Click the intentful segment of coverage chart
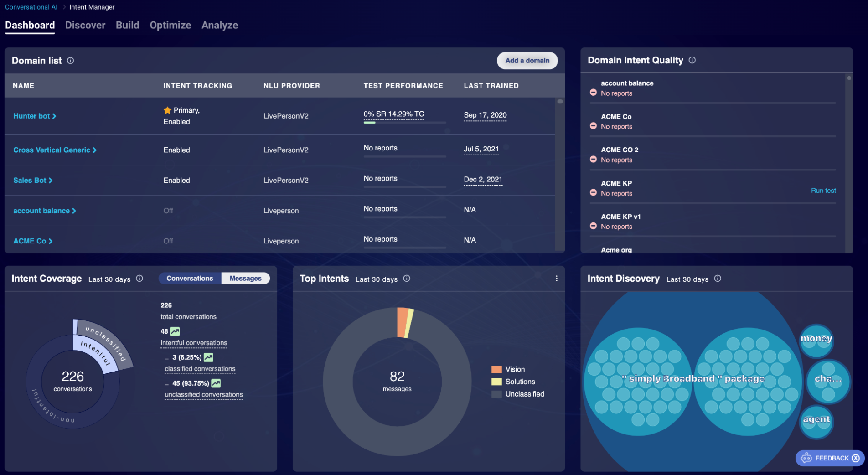The width and height of the screenshot is (868, 475). tap(97, 354)
